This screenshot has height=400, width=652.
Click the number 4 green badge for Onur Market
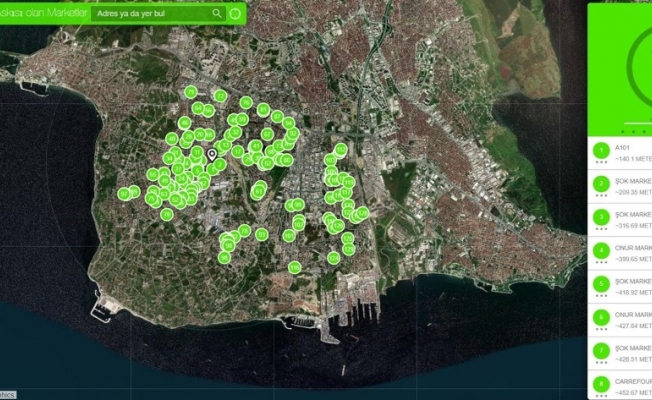pos(601,250)
